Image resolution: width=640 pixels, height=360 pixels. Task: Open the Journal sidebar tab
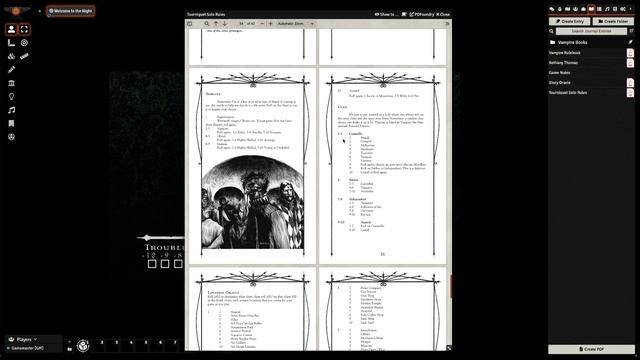tap(591, 9)
